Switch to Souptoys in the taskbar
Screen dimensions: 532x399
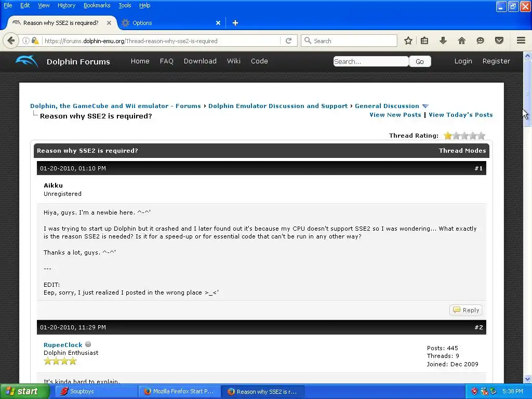click(96, 391)
